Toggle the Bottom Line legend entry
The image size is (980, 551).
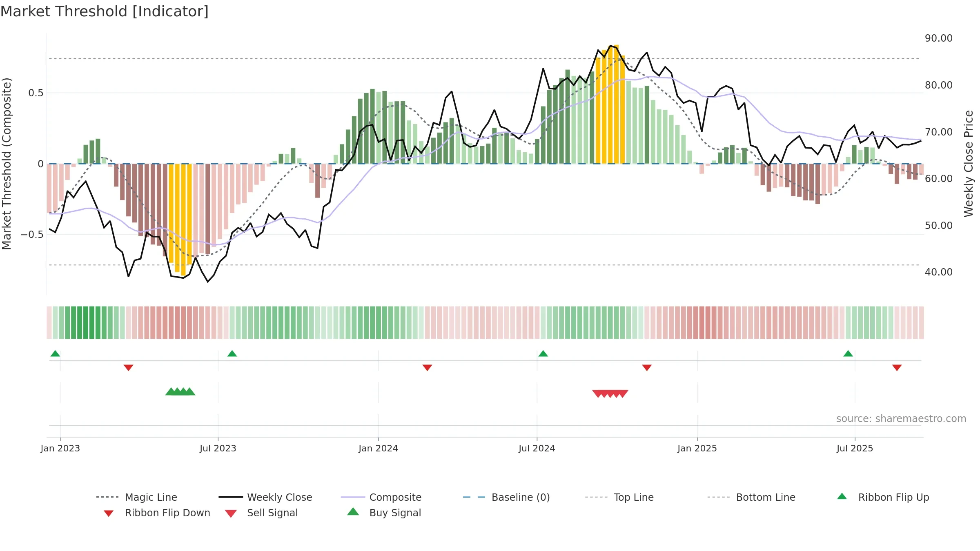751,497
